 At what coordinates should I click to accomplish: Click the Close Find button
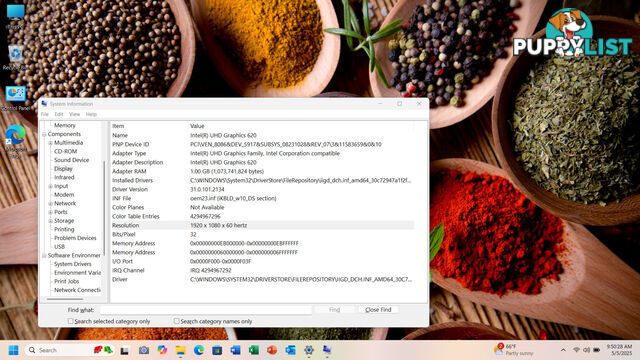pos(378,310)
